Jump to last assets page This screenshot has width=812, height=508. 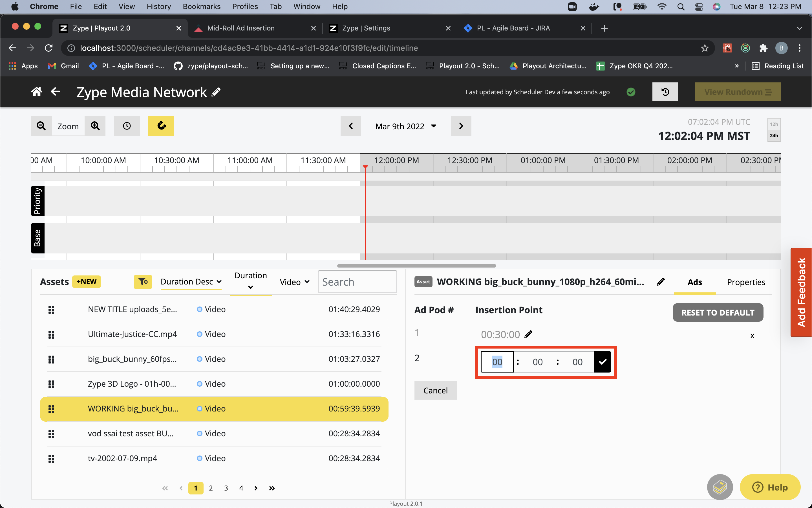(x=272, y=488)
